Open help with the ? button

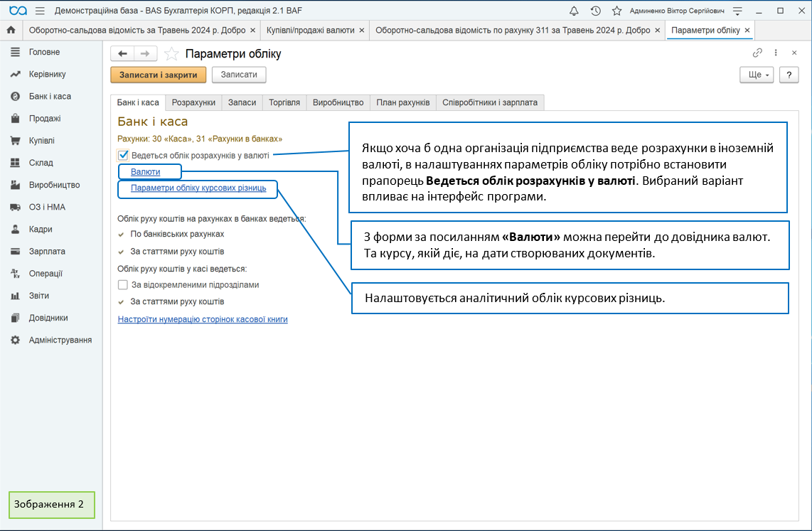click(789, 75)
